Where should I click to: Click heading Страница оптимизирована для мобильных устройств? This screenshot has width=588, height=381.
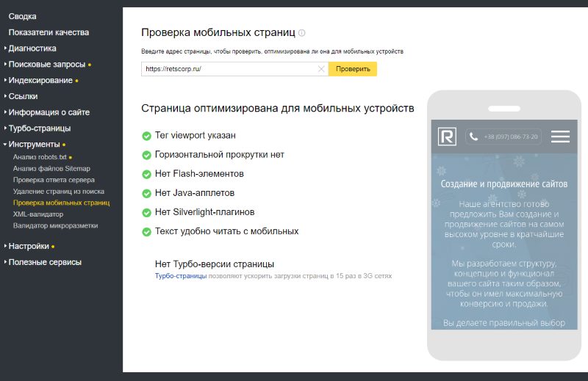coord(278,108)
